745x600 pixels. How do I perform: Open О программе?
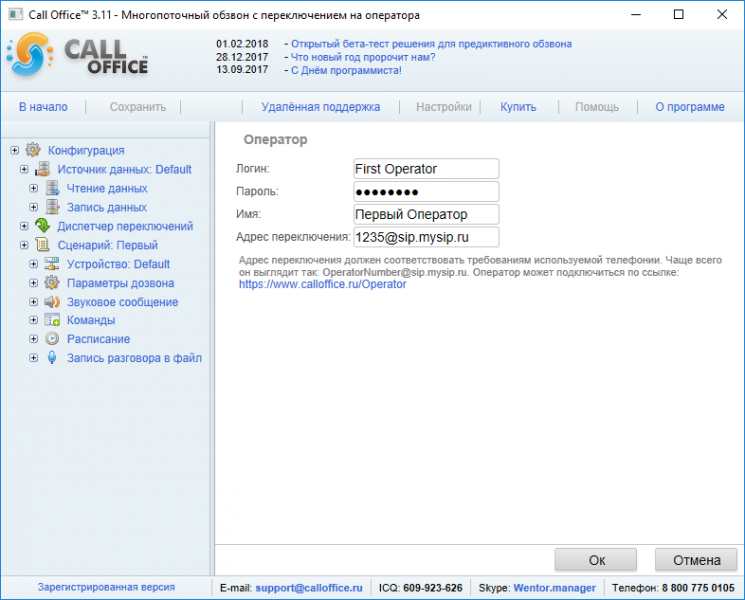(690, 107)
